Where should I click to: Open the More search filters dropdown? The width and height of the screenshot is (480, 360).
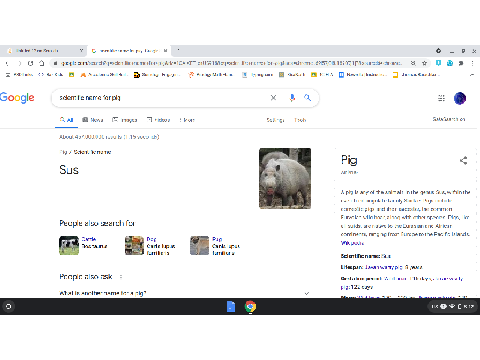pos(187,120)
